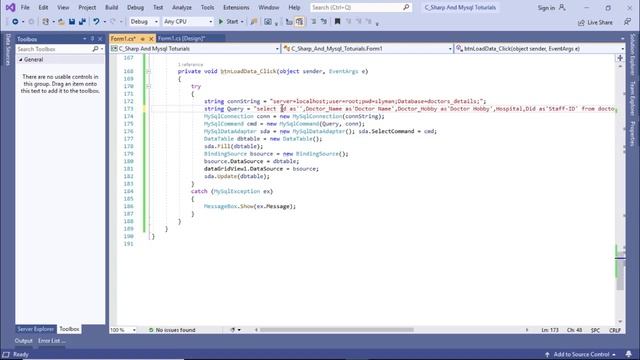Image resolution: width=640 pixels, height=360 pixels.
Task: Collapse the General group in Toolbox
Action: click(x=21, y=60)
